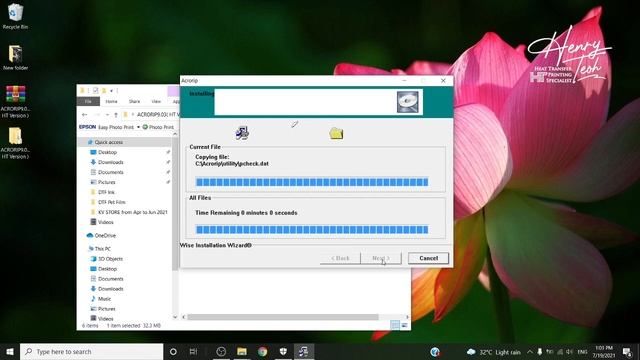Click the computer icon in the copy animation
The height and width of the screenshot is (360, 640).
[242, 133]
